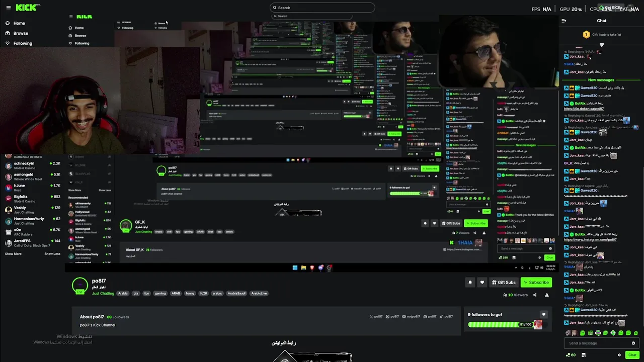This screenshot has width=644, height=362.
Task: Click the heart in follower goal card
Action: [543, 315]
